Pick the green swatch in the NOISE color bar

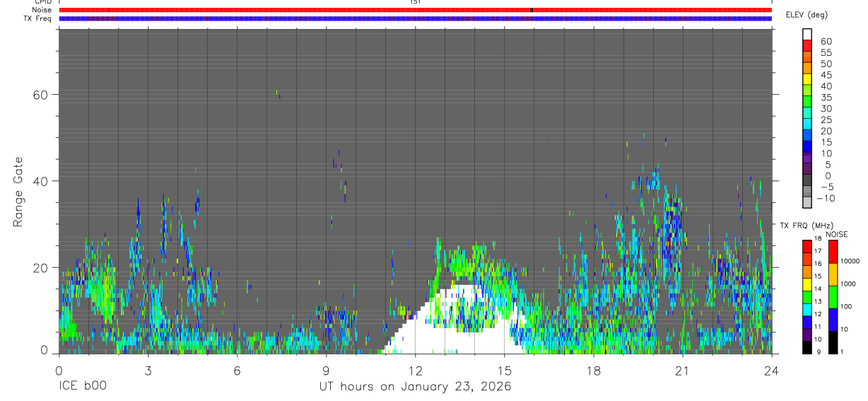[x=833, y=297]
